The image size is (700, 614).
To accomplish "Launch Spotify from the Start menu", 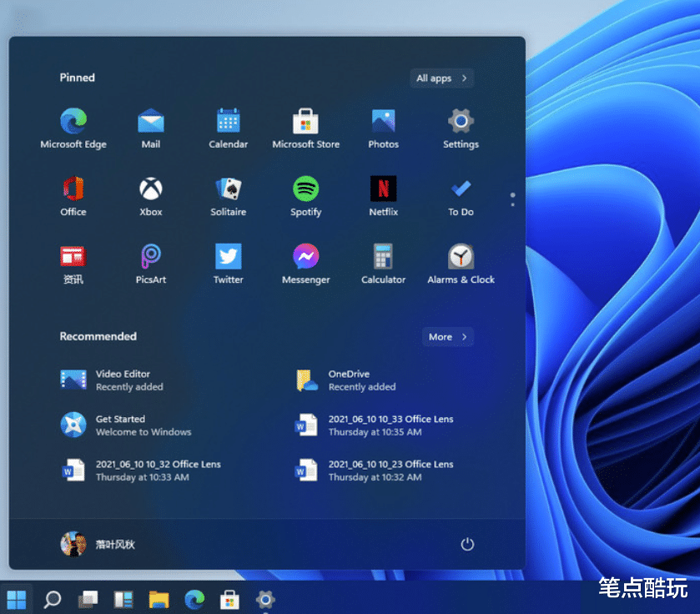I will coord(305,189).
